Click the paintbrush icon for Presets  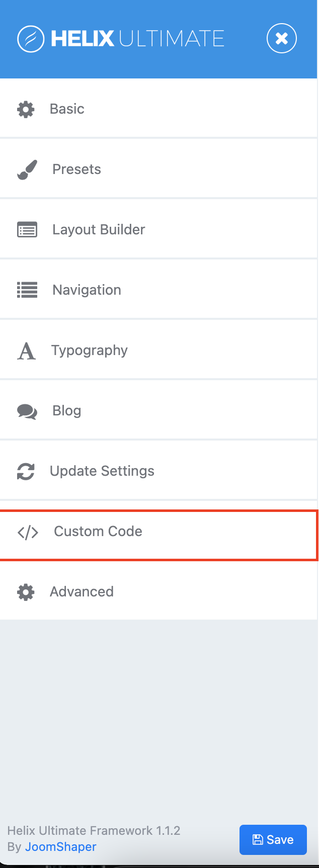pyautogui.click(x=27, y=169)
